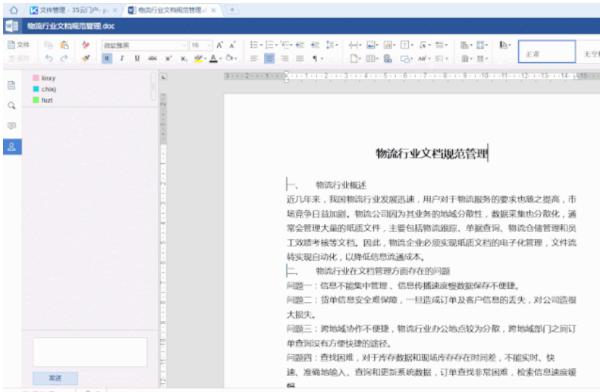This screenshot has width=600, height=392.
Task: Open the document page sidebar icon
Action: coord(12,85)
